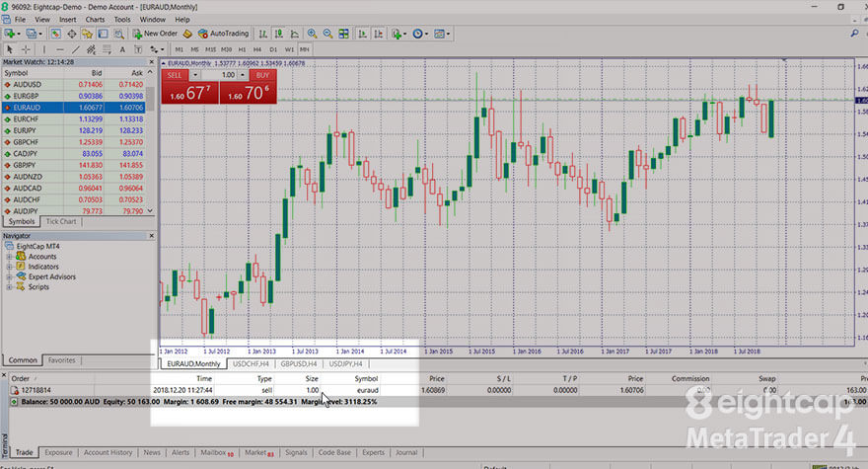
Task: Open the File menu
Action: [21, 20]
